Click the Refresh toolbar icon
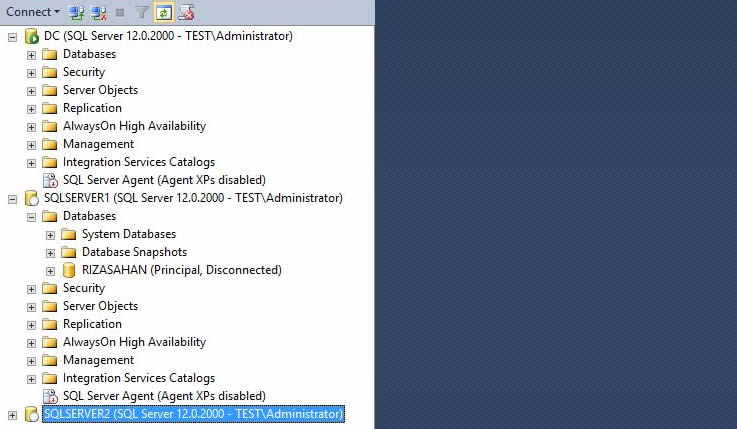 [x=163, y=12]
